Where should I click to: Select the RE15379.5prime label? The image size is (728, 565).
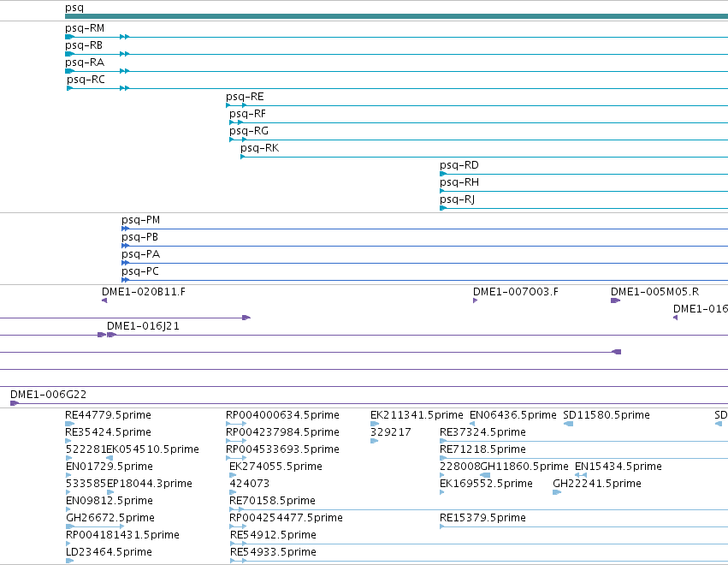(482, 518)
